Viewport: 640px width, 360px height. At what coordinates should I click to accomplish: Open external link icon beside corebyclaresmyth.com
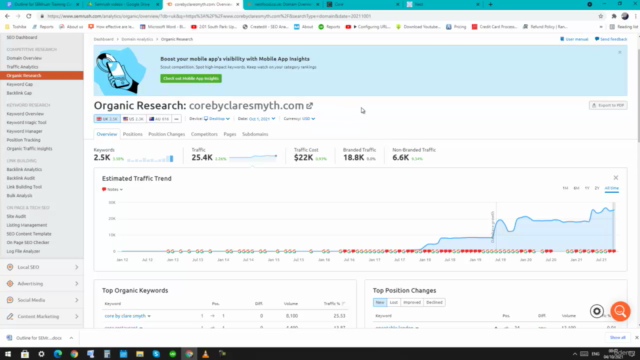pyautogui.click(x=309, y=106)
